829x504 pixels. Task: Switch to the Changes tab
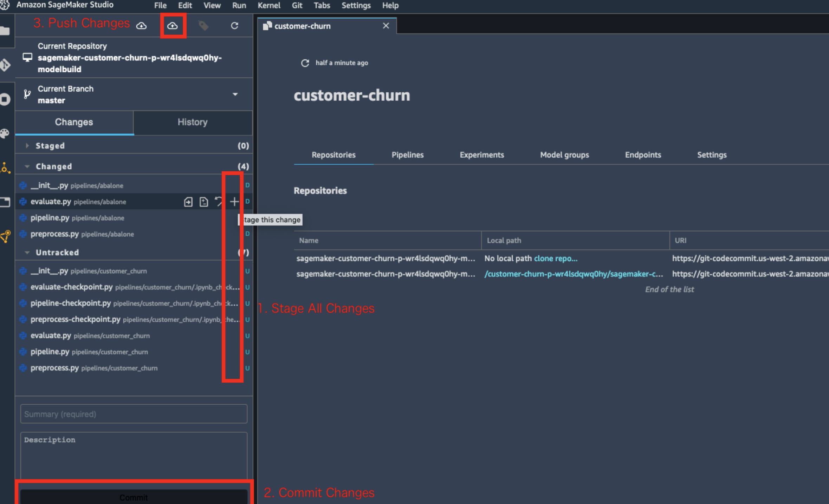click(74, 122)
